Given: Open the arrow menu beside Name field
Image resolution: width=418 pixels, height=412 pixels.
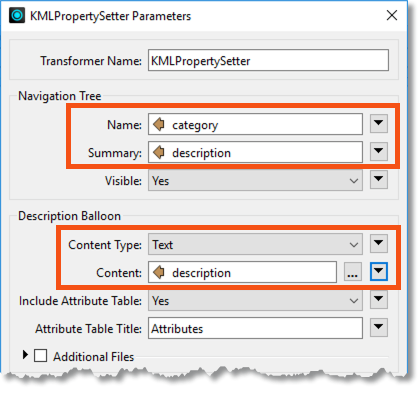Looking at the screenshot, I should pos(379,124).
